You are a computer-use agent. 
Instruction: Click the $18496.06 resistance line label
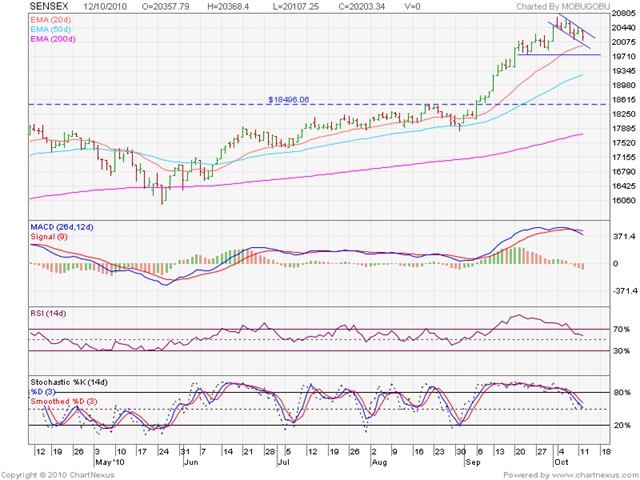(x=289, y=100)
